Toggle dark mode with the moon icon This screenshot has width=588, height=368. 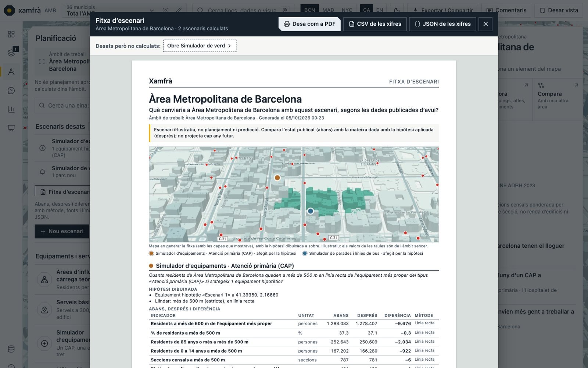pyautogui.click(x=397, y=10)
